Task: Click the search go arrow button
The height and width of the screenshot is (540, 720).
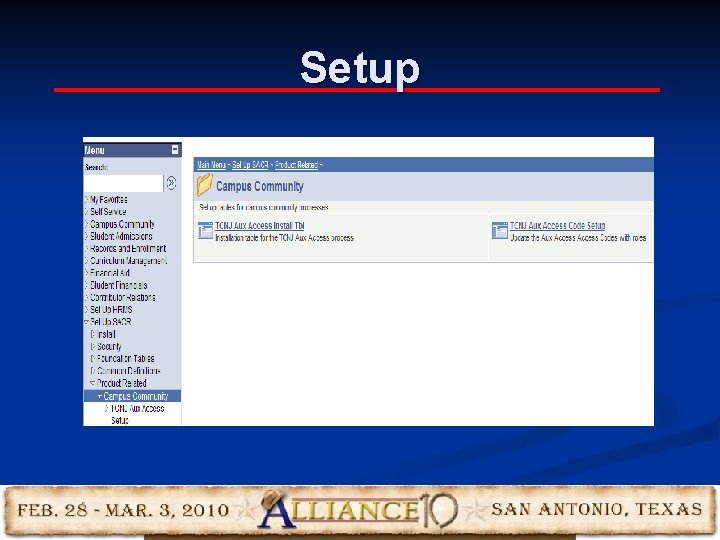Action: (171, 183)
